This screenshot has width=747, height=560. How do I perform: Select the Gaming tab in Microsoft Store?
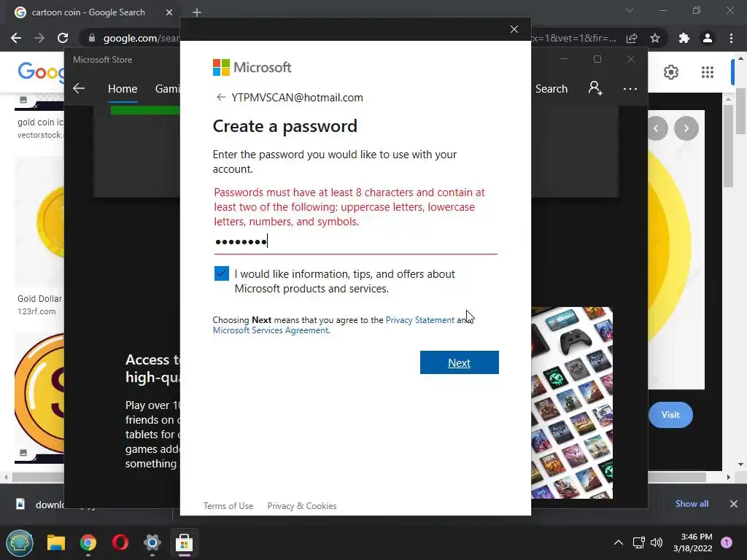[167, 88]
